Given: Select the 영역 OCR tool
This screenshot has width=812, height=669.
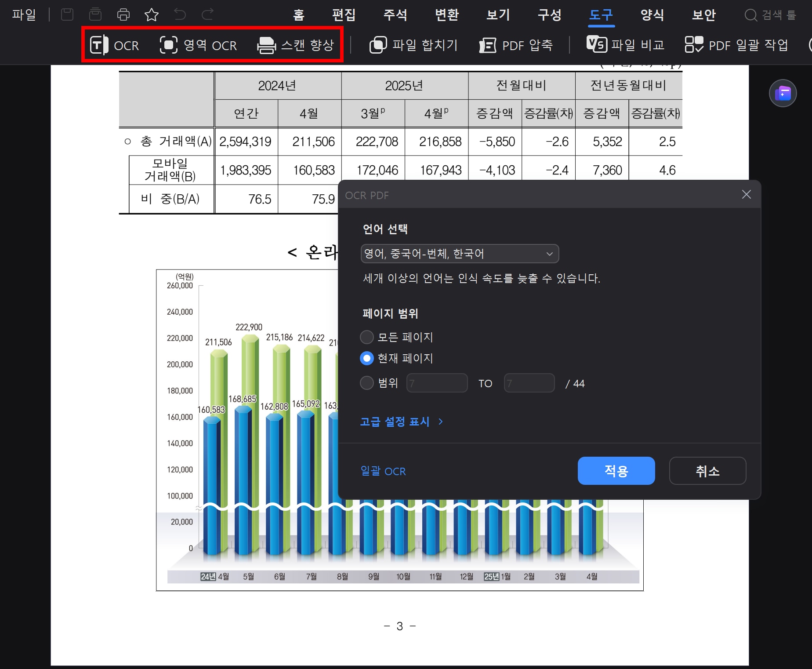Looking at the screenshot, I should [198, 45].
